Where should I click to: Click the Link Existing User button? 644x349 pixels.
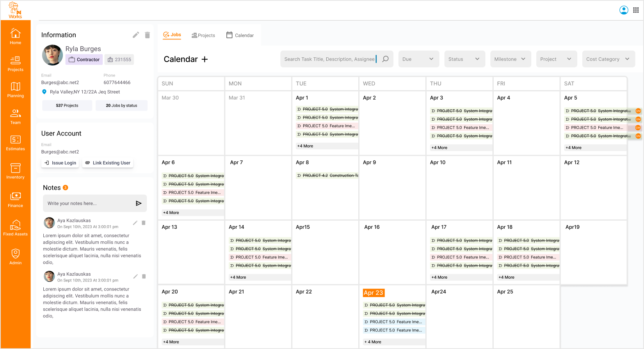tap(108, 163)
